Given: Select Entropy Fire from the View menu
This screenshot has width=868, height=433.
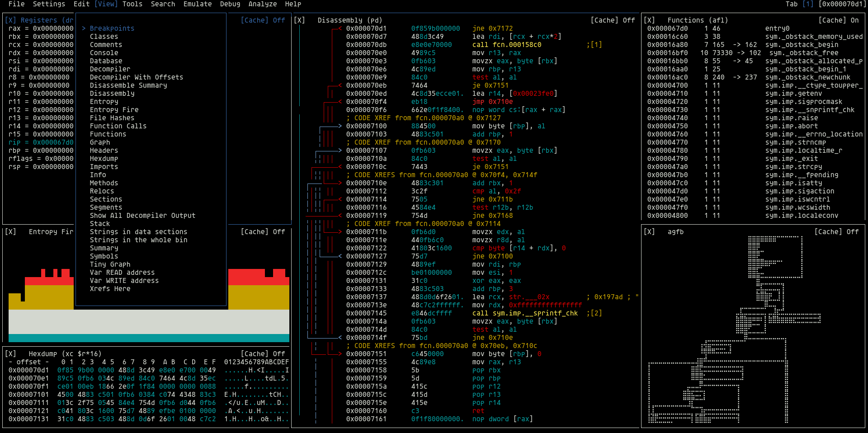Looking at the screenshot, I should click(114, 109).
